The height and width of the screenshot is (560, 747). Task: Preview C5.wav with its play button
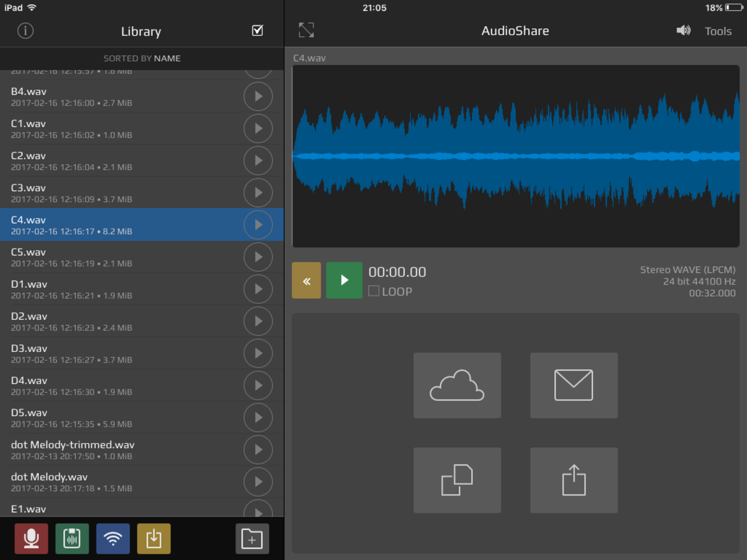pos(258,257)
